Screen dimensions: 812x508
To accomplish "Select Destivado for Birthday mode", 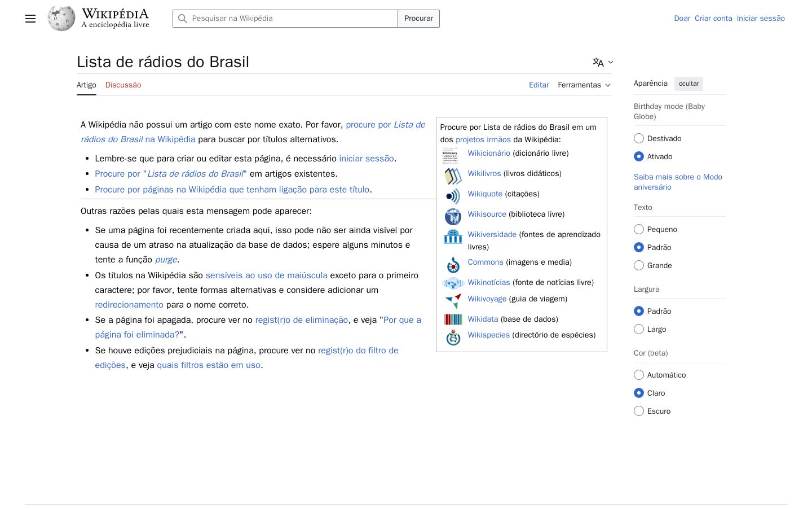I will 639,138.
